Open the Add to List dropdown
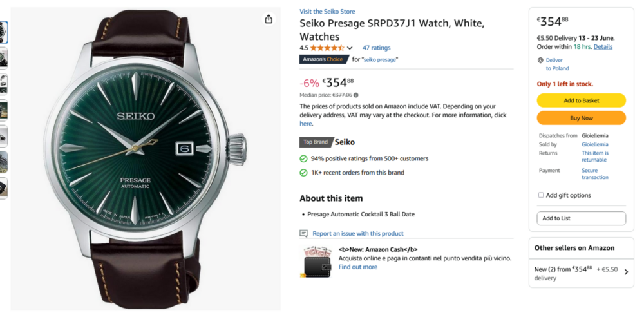The image size is (644, 315). tap(581, 218)
